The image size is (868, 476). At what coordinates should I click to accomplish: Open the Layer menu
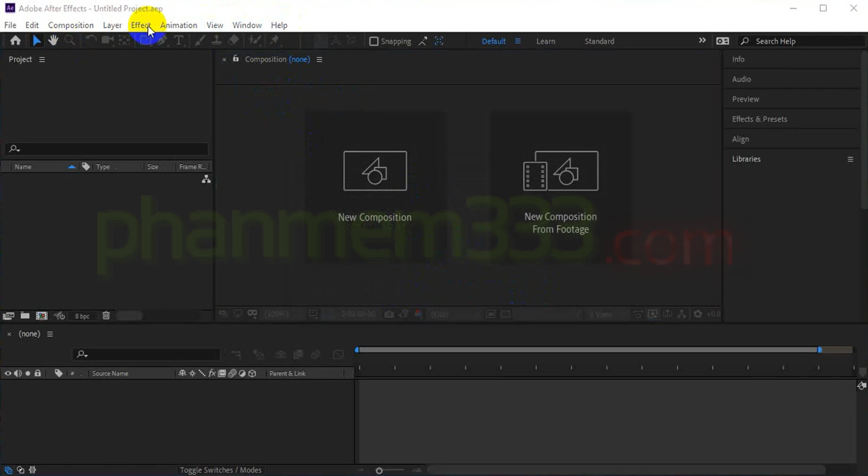coord(112,25)
